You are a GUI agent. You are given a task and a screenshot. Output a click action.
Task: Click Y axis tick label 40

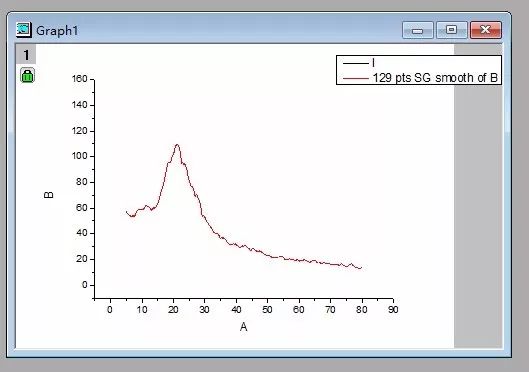(81, 233)
